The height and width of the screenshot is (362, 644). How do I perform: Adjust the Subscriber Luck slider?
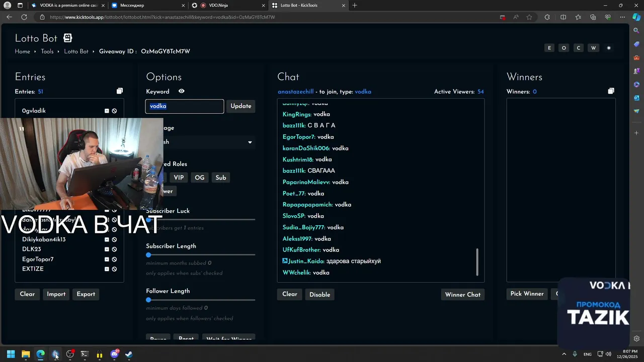200,220
